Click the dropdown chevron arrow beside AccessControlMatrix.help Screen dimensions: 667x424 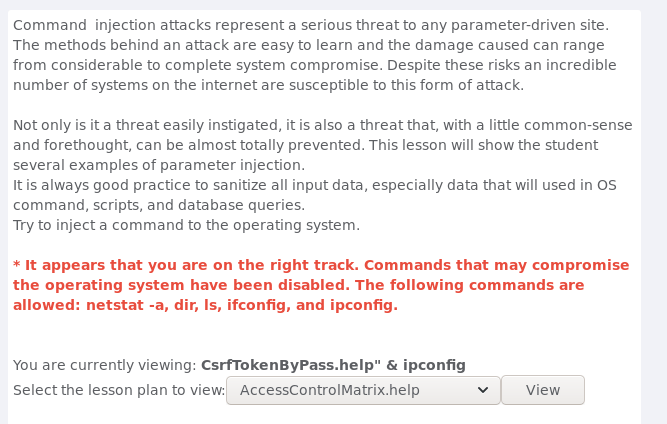coord(483,390)
